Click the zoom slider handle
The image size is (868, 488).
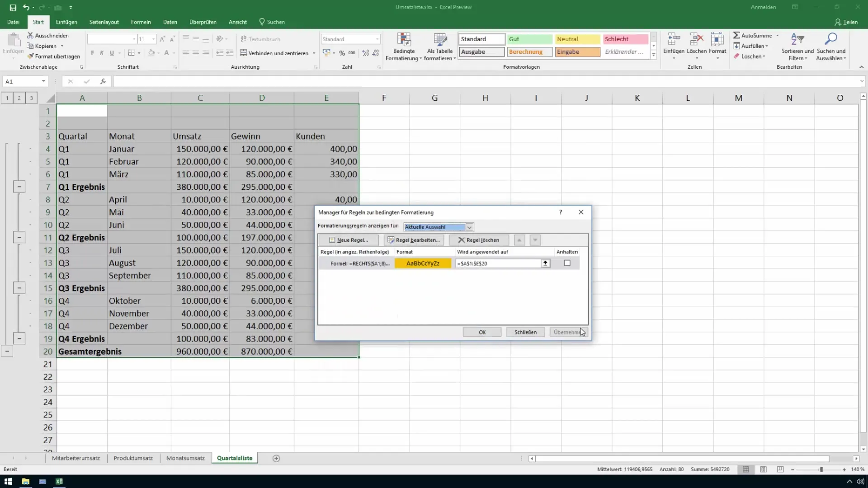821,469
